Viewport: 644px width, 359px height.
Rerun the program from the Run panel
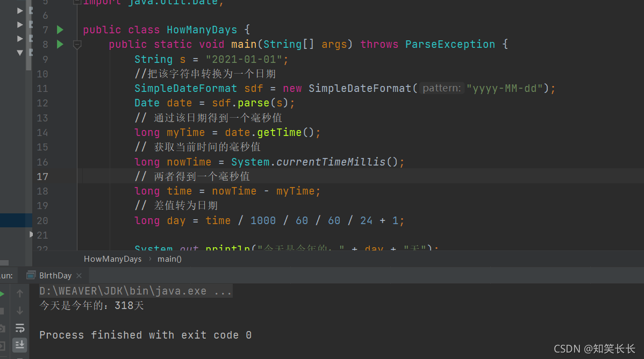tap(2, 293)
